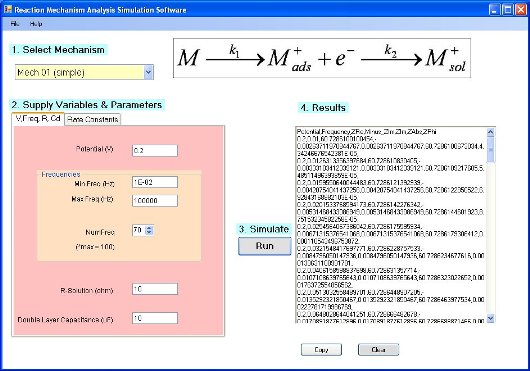Open the File menu
Screen dimensions: 530x371
(x=15, y=24)
